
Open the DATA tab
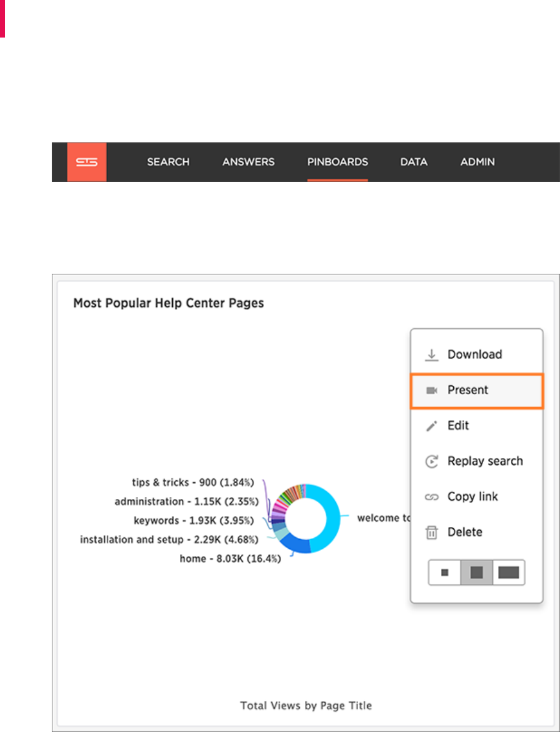pos(414,162)
